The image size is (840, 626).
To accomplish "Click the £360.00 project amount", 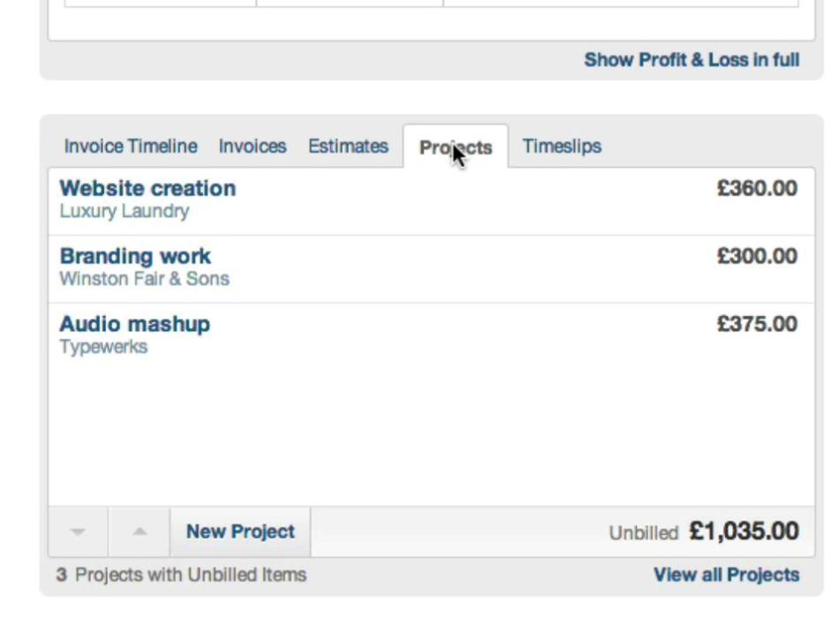I will pos(757,188).
